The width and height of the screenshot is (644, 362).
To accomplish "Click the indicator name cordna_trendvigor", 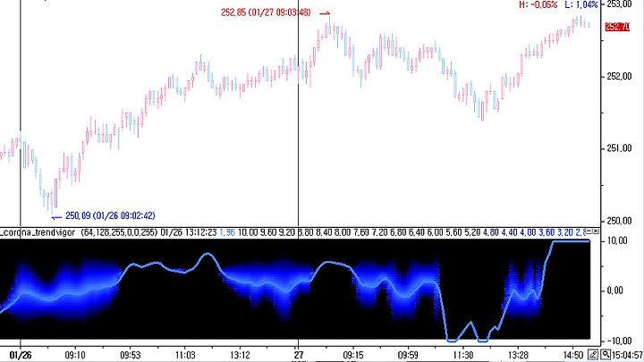I will coord(38,232).
